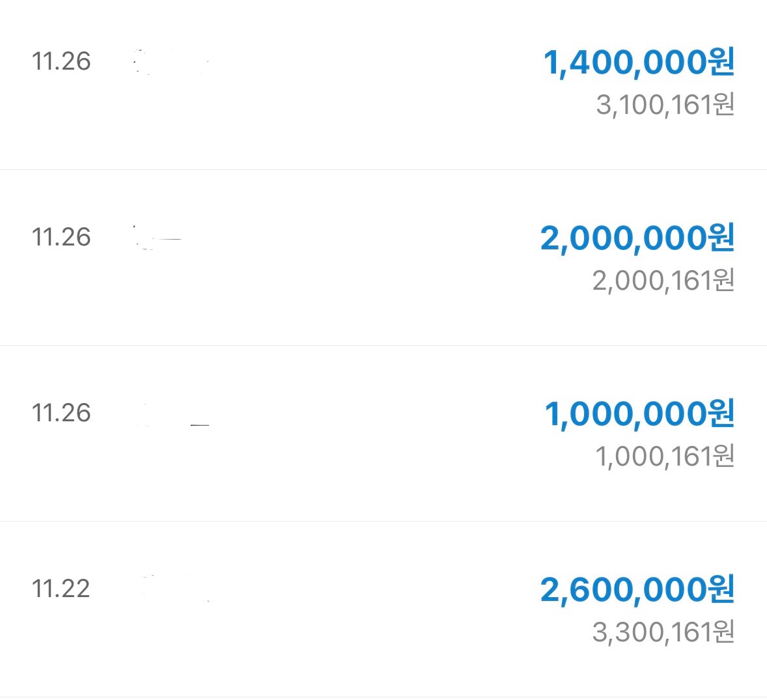The width and height of the screenshot is (767, 700).
Task: Select the 1,000,161원 balance text
Action: [665, 456]
